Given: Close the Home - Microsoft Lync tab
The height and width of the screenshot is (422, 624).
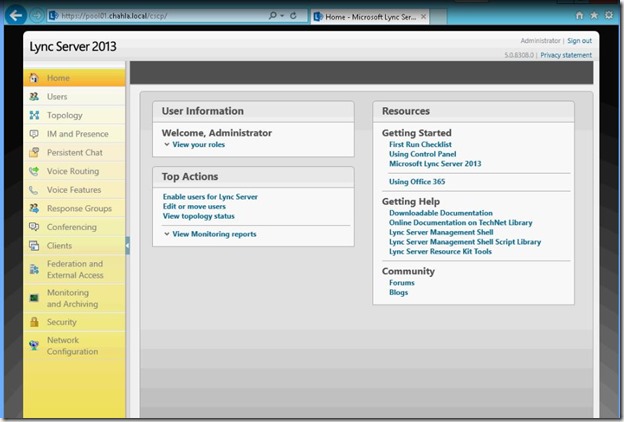Looking at the screenshot, I should pos(424,16).
